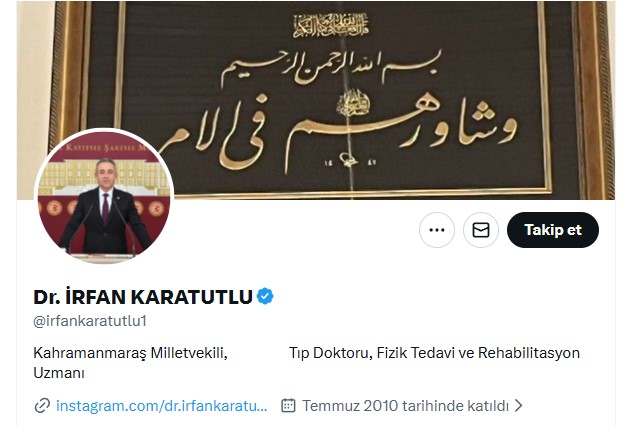631x426 pixels.
Task: Click the calendar icon next to join date
Action: click(x=288, y=405)
